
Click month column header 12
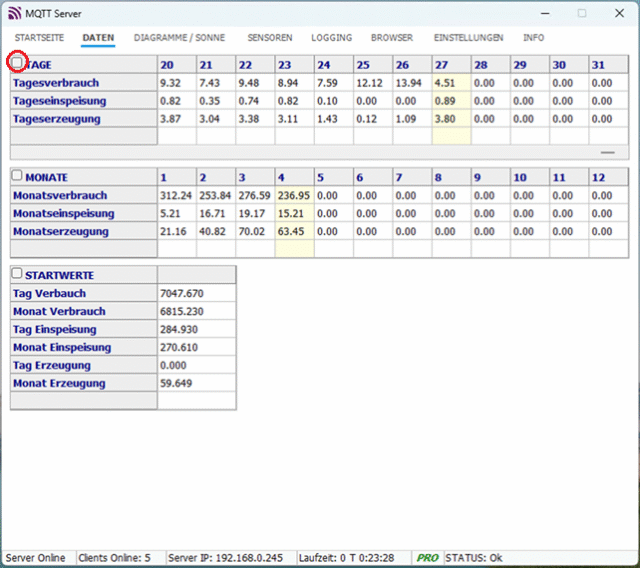click(609, 178)
